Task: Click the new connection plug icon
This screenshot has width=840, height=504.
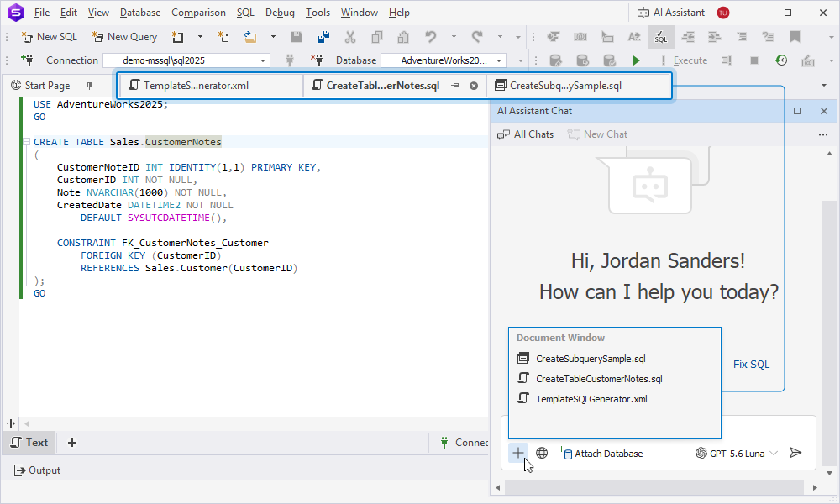Action: tap(27, 60)
